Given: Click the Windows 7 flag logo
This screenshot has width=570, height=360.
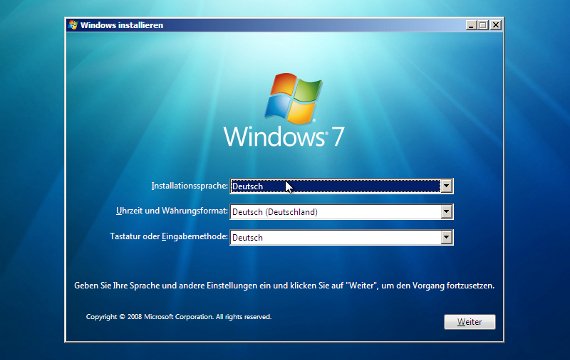Looking at the screenshot, I should (x=293, y=98).
